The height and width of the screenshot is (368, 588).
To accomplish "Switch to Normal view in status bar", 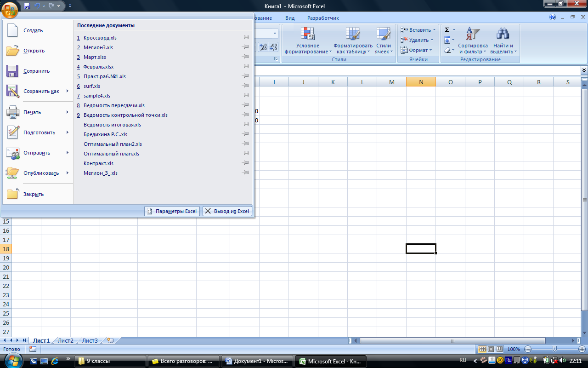I will click(482, 349).
